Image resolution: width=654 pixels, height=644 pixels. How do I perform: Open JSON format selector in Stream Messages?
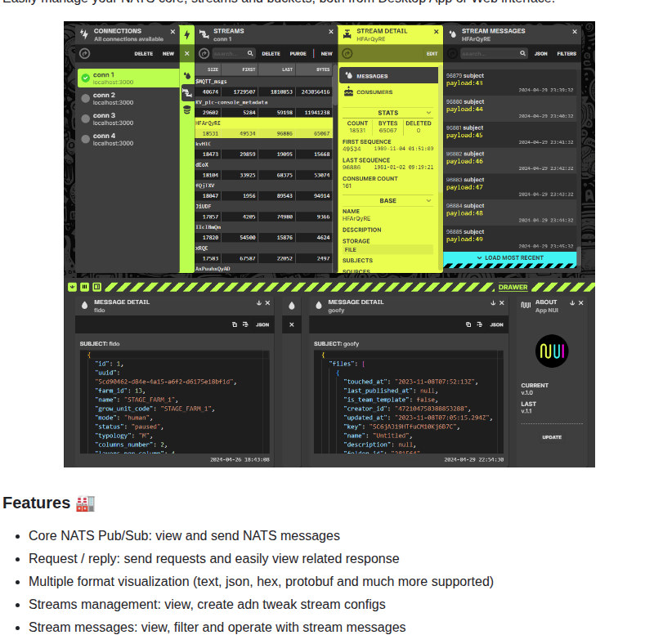pyautogui.click(x=541, y=53)
